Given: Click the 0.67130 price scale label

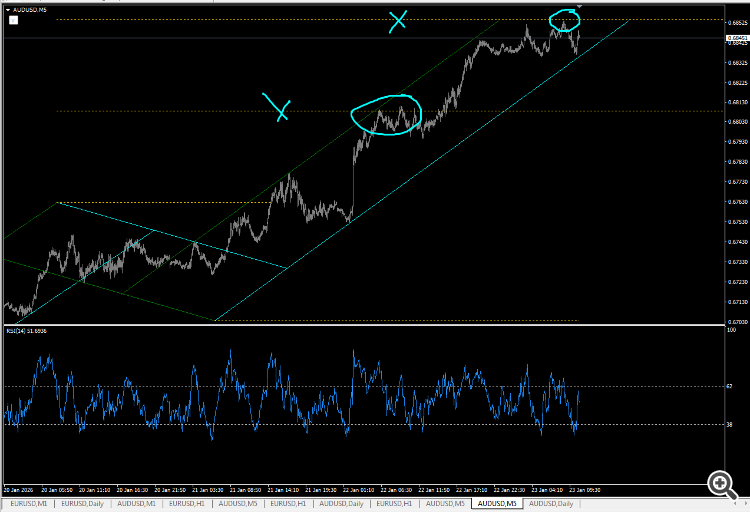Looking at the screenshot, I should (738, 302).
